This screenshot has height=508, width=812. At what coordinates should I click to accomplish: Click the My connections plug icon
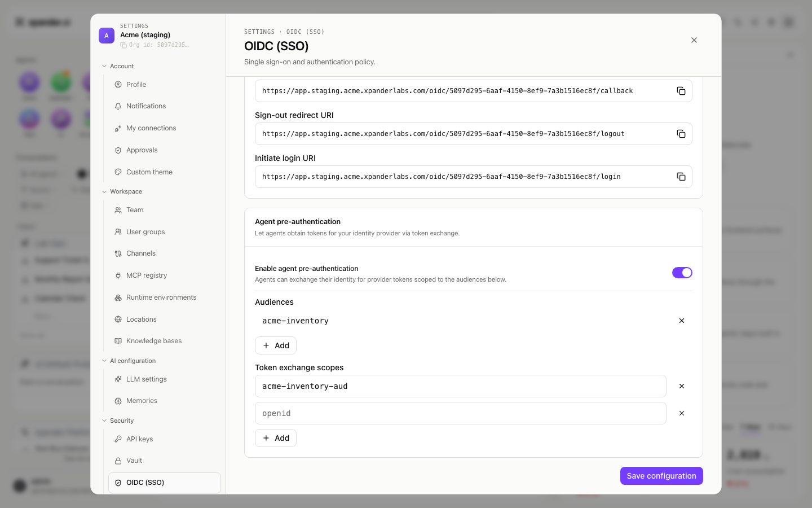118,128
